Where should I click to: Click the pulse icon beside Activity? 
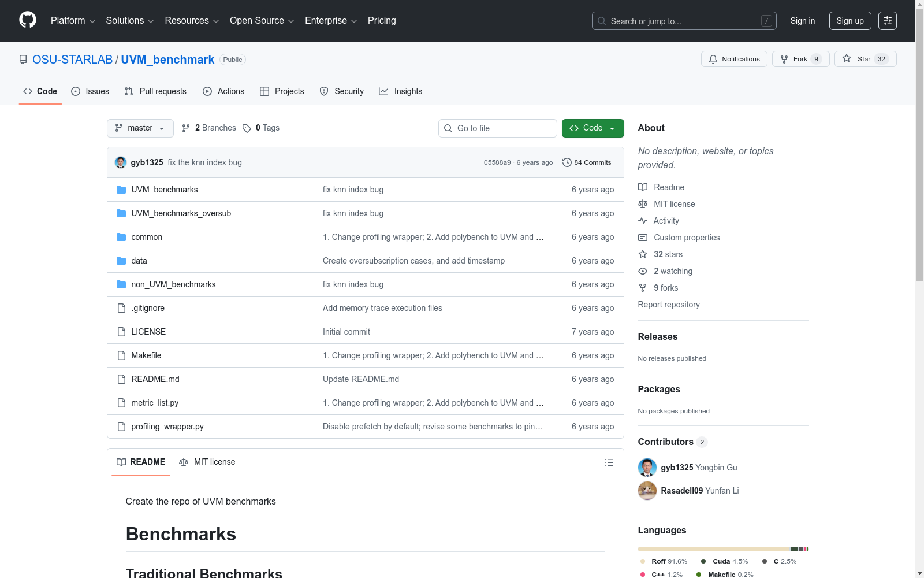coord(643,221)
